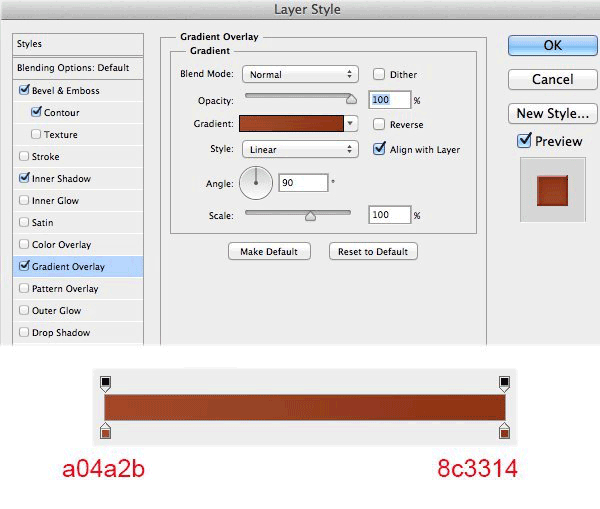Enable the Outer Glow checkbox
Image resolution: width=600 pixels, height=509 pixels.
point(24,310)
